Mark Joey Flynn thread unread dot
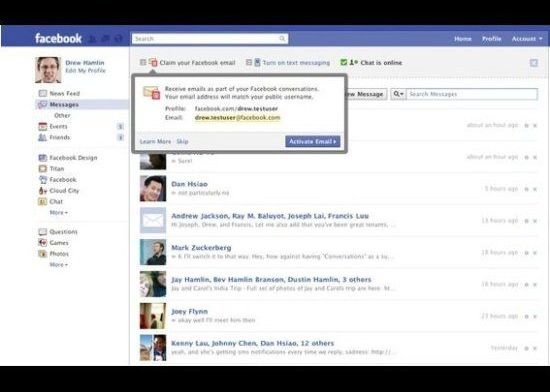The image size is (550, 392). click(526, 317)
